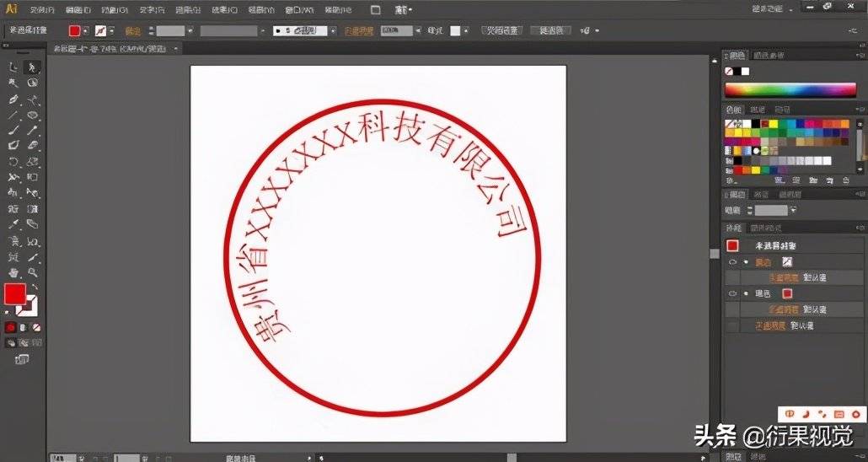Open the Stroke panel weight dropdown
The image size is (868, 462).
(x=793, y=211)
